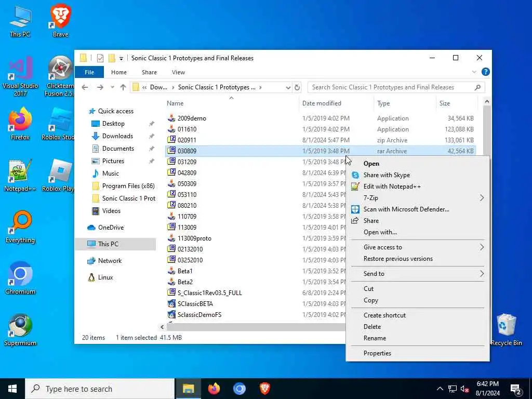Switch to the View ribbon tab
This screenshot has height=399, width=532.
pos(178,72)
